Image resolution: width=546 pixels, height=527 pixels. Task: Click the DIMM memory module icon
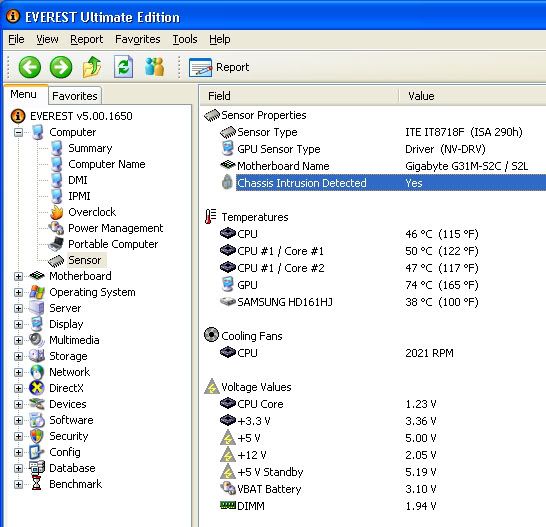click(x=228, y=505)
